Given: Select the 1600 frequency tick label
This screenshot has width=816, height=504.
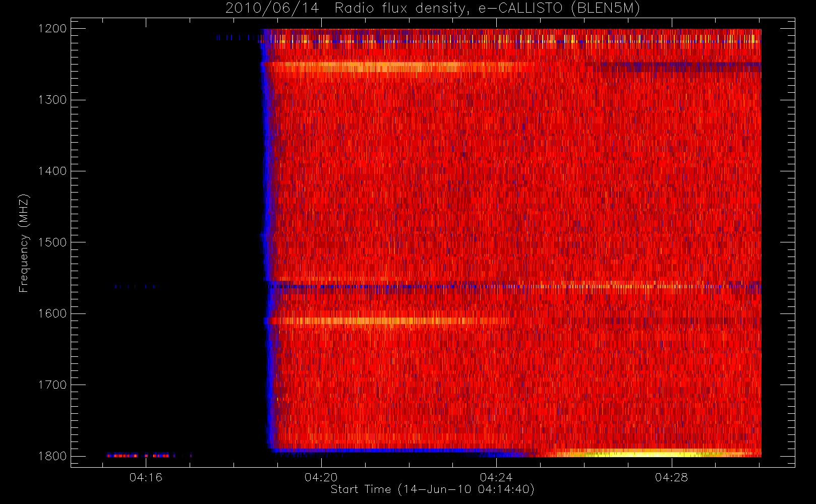Looking at the screenshot, I should click(x=52, y=313).
